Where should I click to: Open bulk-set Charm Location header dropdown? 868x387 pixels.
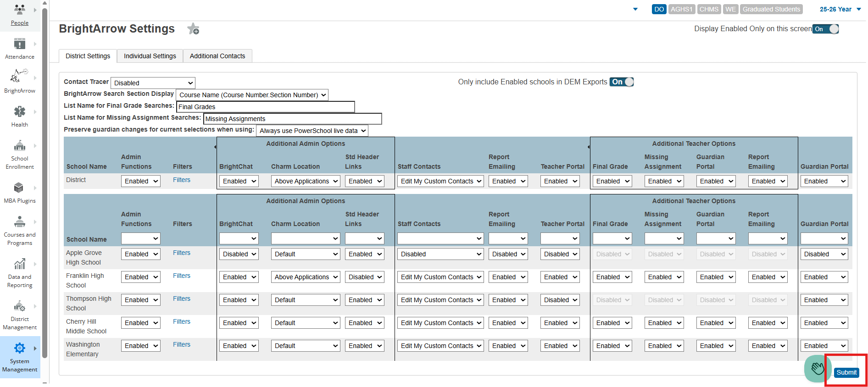click(x=306, y=238)
